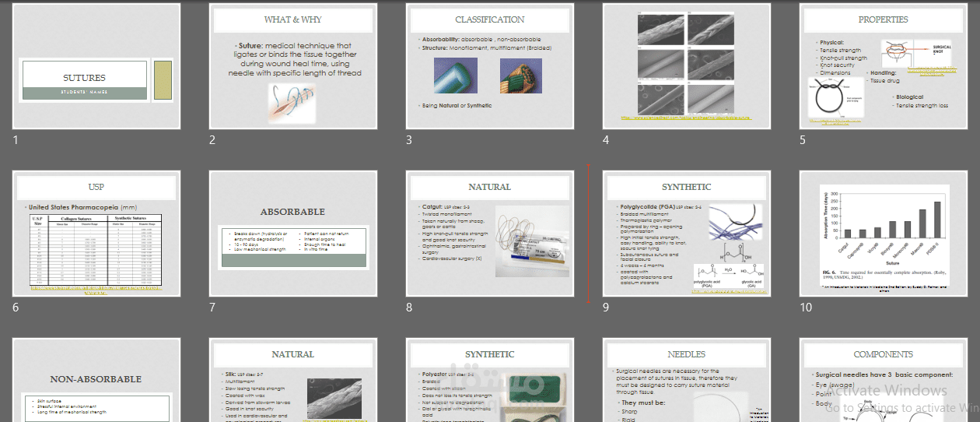Choose slide 5 Properties thumbnail
The height and width of the screenshot is (422, 980).
coord(884,65)
